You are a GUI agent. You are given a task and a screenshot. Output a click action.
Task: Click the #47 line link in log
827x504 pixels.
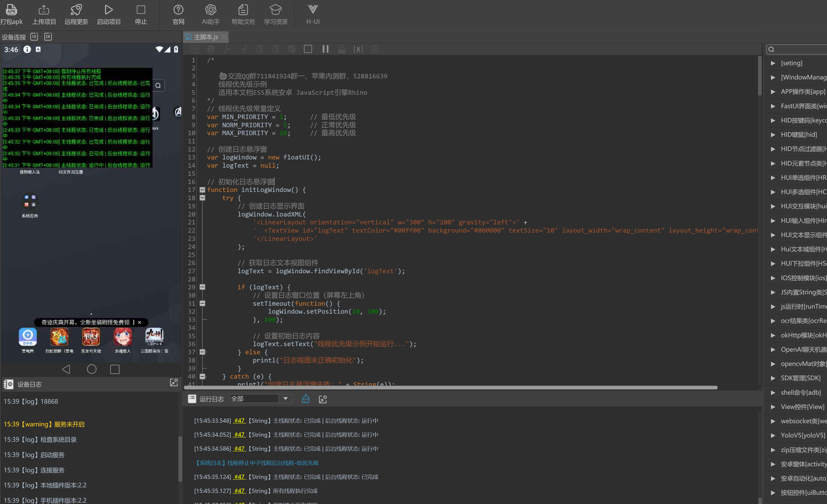click(x=239, y=421)
